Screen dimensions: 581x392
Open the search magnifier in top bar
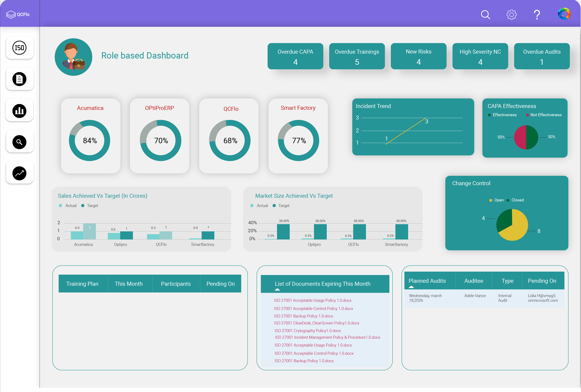point(485,14)
